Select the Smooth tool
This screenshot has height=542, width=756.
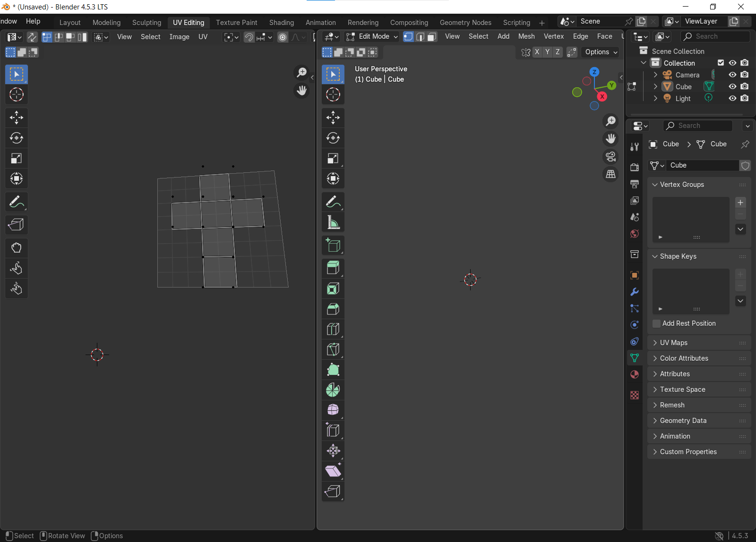click(333, 410)
